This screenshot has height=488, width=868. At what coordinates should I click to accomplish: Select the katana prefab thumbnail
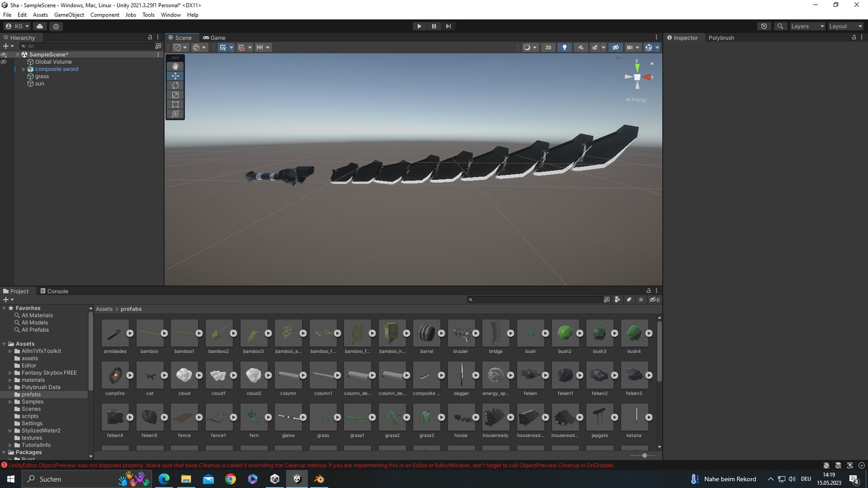[x=634, y=418]
